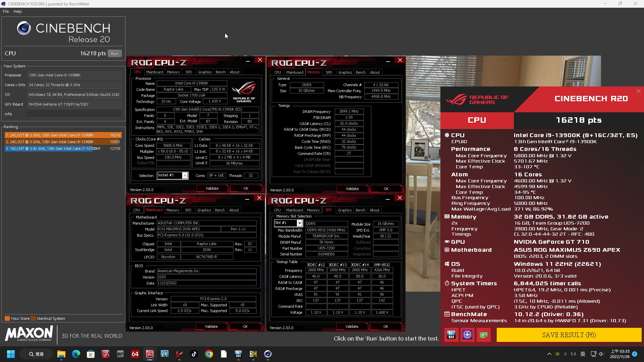Run the Cinebench CPU test

point(115,54)
